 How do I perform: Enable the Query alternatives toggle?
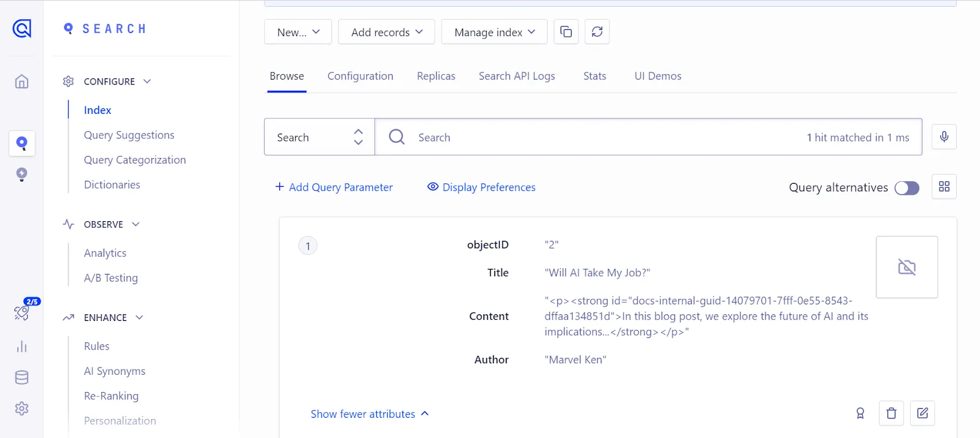point(907,188)
